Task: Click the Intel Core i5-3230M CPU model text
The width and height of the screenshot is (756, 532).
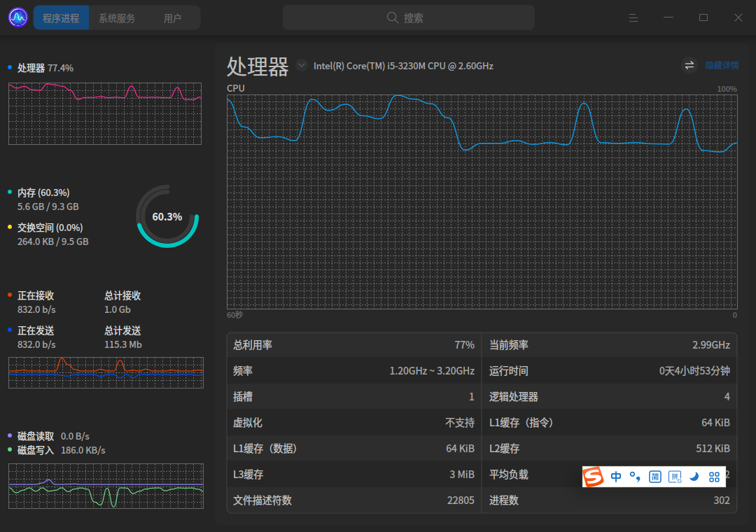Action: pyautogui.click(x=403, y=66)
